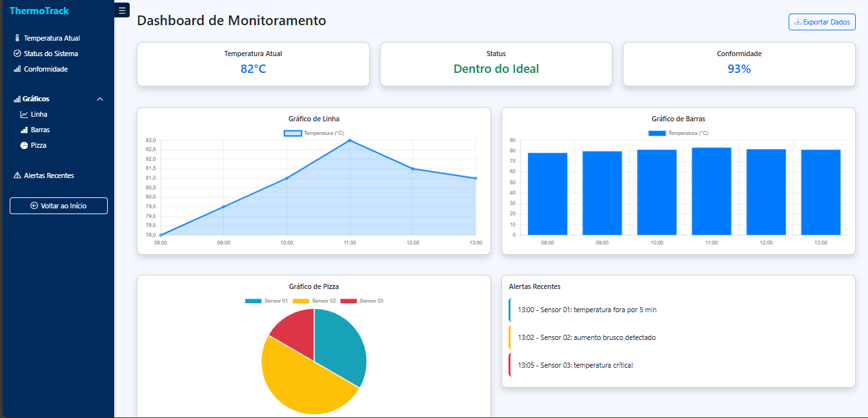Viewport: 868px width, 418px height.
Task: Click the red Sensor 03 legend swatch
Action: tap(348, 301)
